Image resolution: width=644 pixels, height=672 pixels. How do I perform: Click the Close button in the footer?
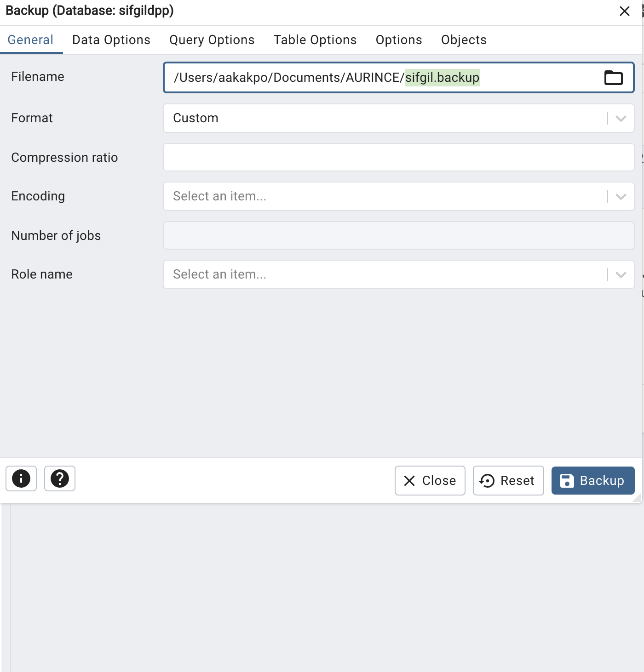[430, 480]
